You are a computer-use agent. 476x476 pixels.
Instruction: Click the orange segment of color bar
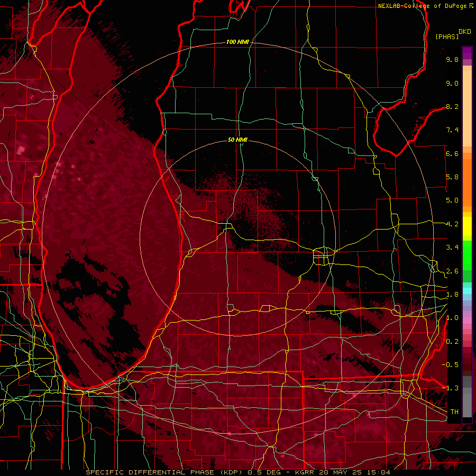[467, 182]
